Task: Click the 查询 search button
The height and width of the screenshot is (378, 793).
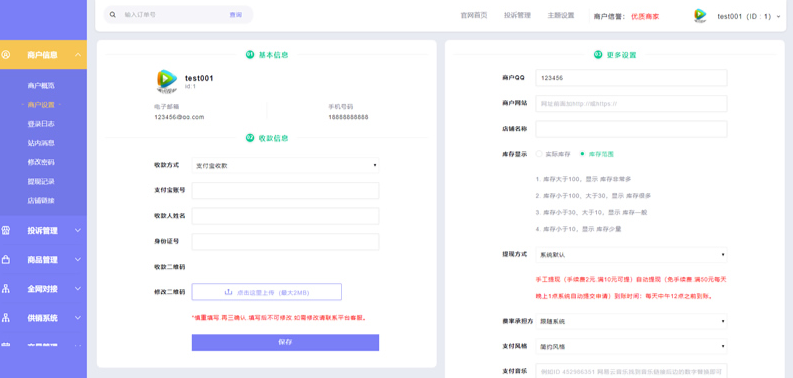Action: pyautogui.click(x=236, y=15)
